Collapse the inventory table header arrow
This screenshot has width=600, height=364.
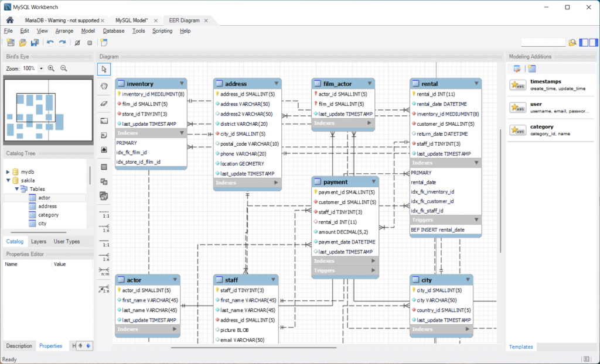click(x=182, y=83)
